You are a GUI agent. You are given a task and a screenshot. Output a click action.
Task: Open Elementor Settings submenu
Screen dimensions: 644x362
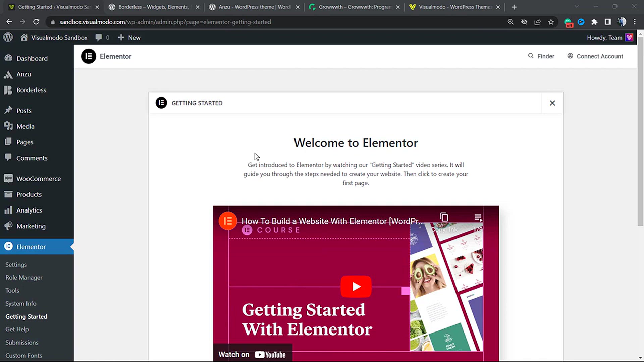tap(16, 264)
